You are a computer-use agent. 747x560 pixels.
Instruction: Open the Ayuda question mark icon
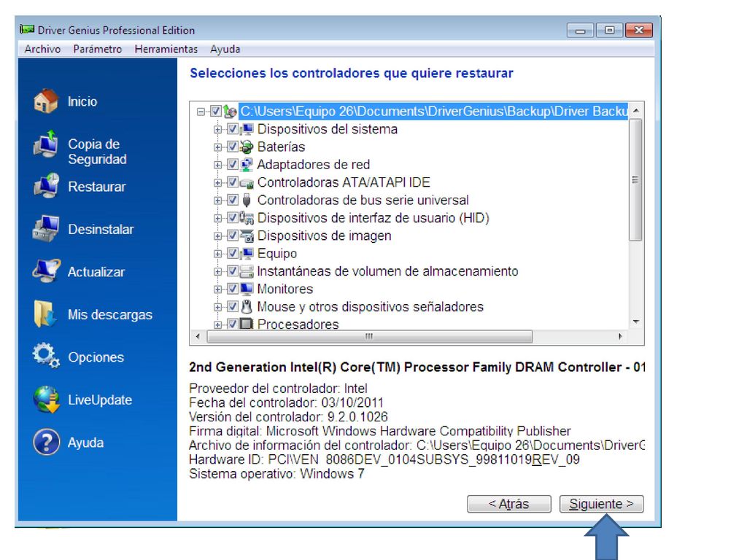(46, 442)
